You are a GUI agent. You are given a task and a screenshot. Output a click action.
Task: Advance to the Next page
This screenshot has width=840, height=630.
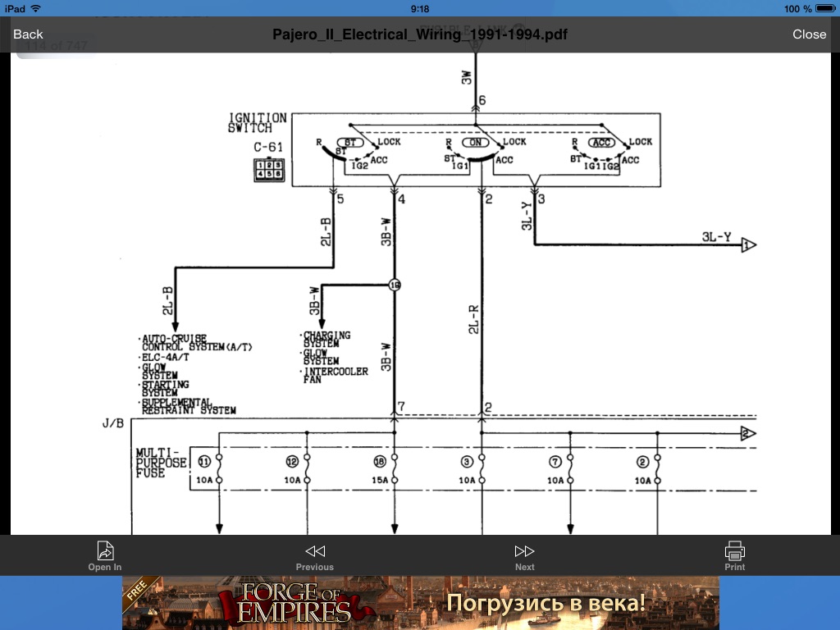tap(524, 555)
